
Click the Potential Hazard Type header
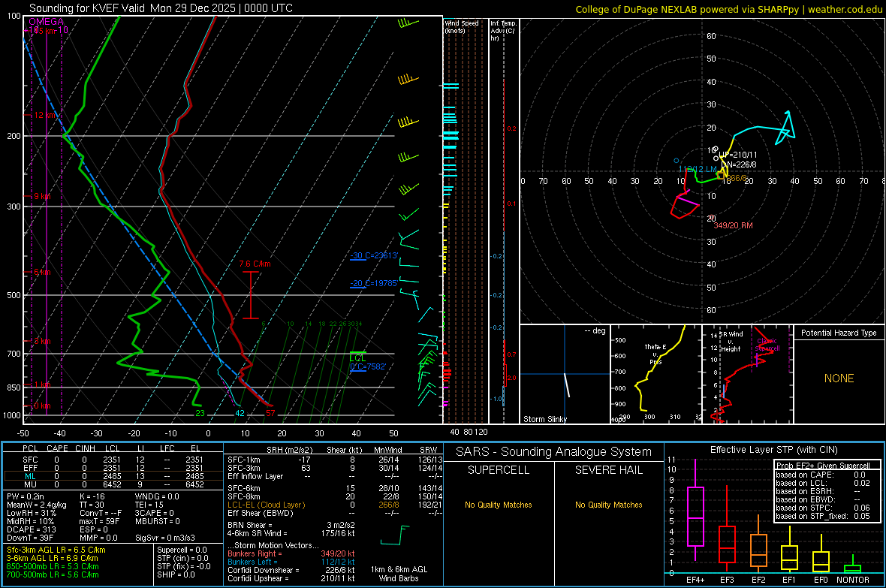(839, 333)
